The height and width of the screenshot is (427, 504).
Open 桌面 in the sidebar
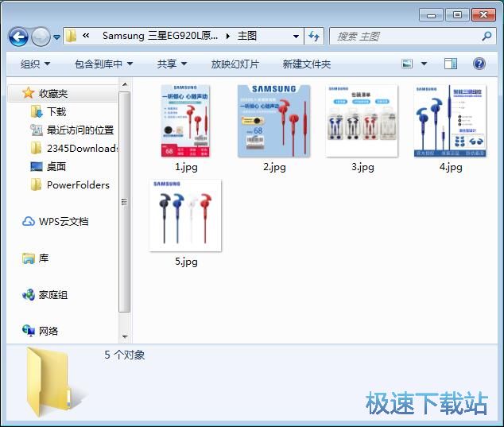coord(56,166)
